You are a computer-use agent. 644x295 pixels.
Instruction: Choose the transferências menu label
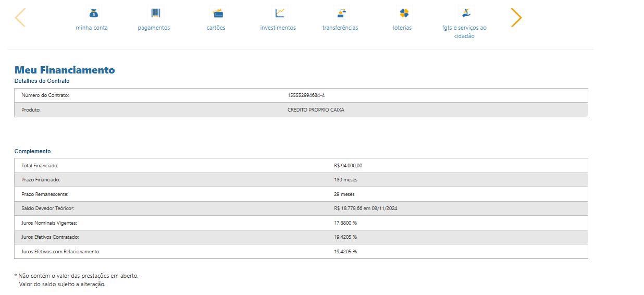point(340,28)
